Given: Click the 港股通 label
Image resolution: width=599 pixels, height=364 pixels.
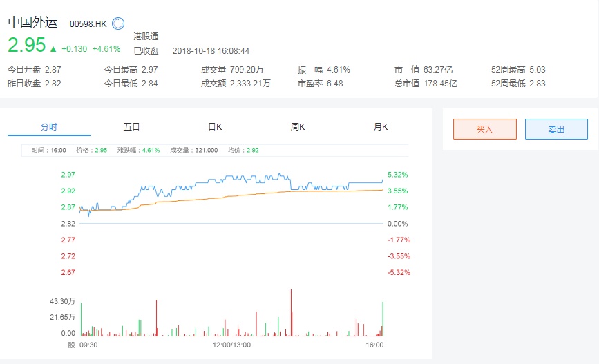Looking at the screenshot, I should [146, 36].
